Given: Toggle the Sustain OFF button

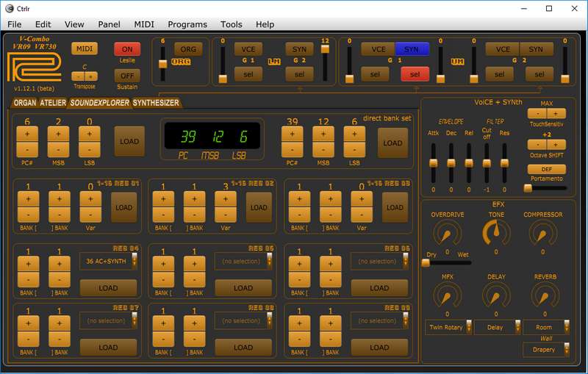Looking at the screenshot, I should (127, 75).
